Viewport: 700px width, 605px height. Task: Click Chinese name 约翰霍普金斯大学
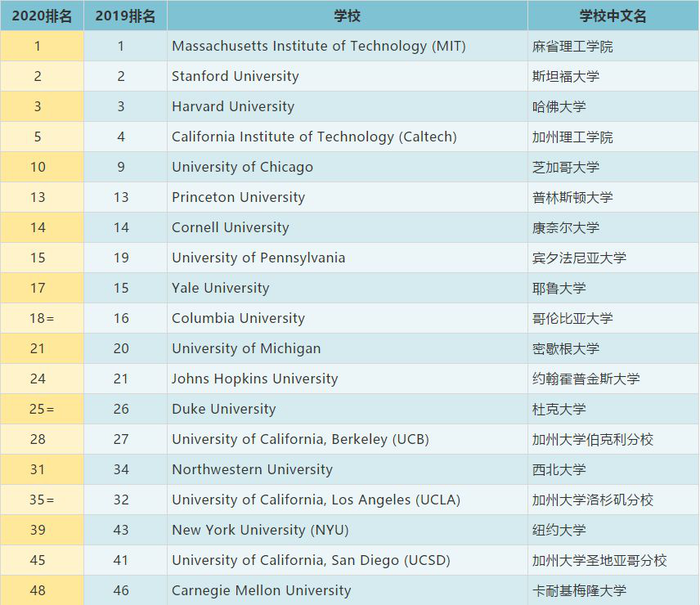tap(586, 379)
